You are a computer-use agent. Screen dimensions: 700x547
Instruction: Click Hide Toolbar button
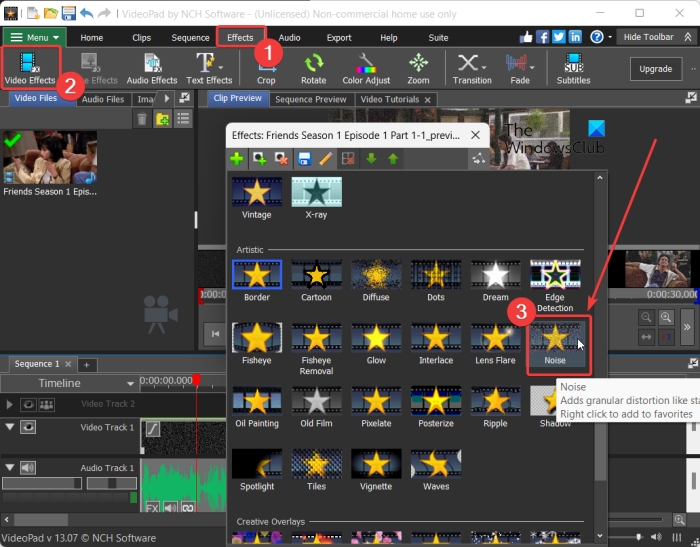pyautogui.click(x=656, y=37)
